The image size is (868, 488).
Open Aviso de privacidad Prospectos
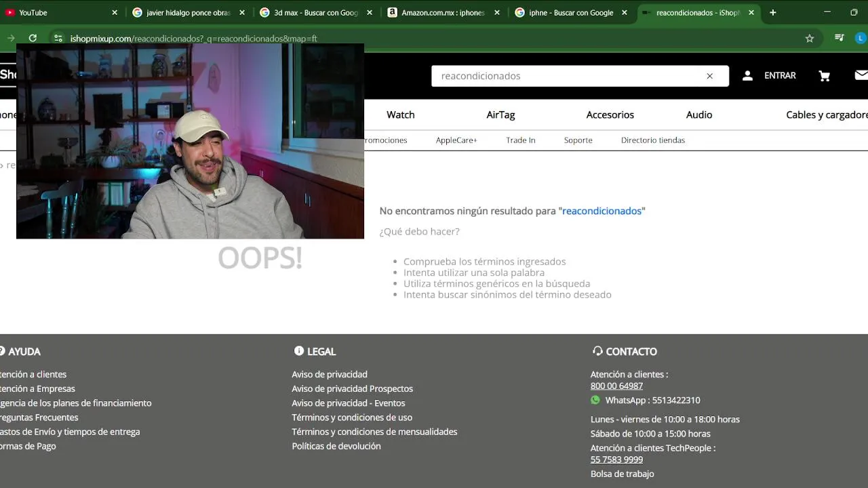(352, 388)
